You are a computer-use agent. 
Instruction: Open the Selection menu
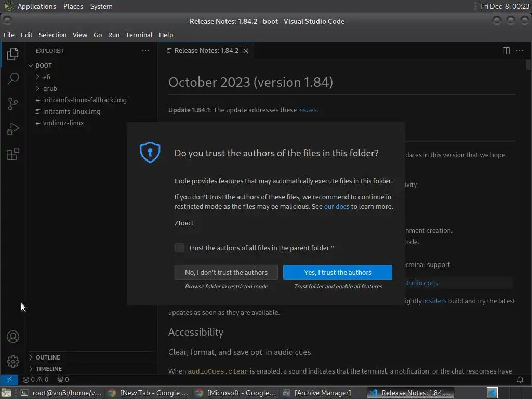click(52, 35)
